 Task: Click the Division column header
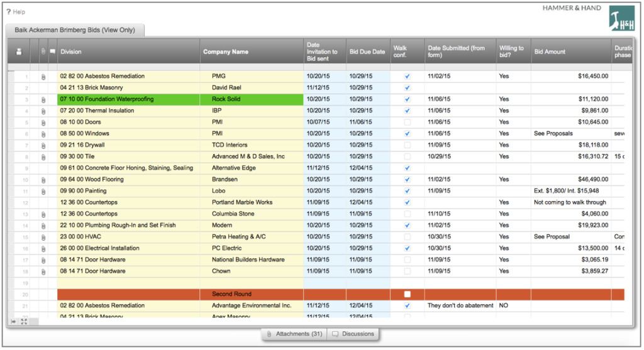click(128, 52)
